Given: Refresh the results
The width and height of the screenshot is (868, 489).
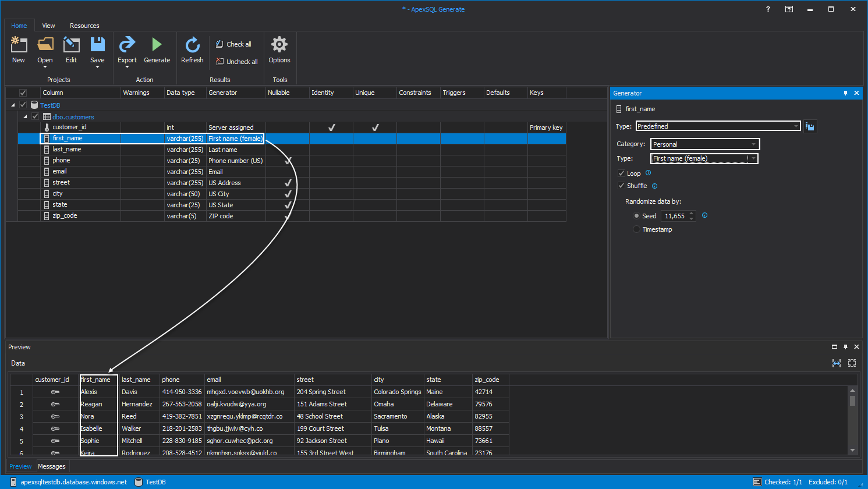Looking at the screenshot, I should click(x=192, y=44).
